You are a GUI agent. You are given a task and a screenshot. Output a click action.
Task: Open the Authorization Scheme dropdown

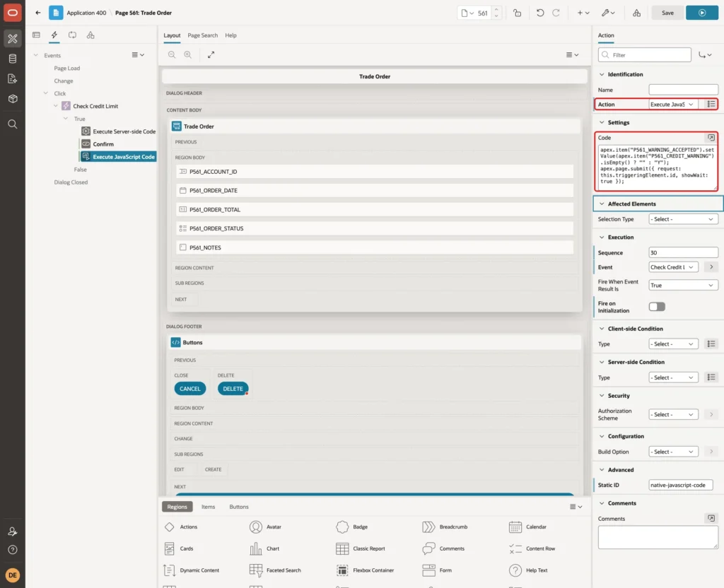(x=673, y=414)
